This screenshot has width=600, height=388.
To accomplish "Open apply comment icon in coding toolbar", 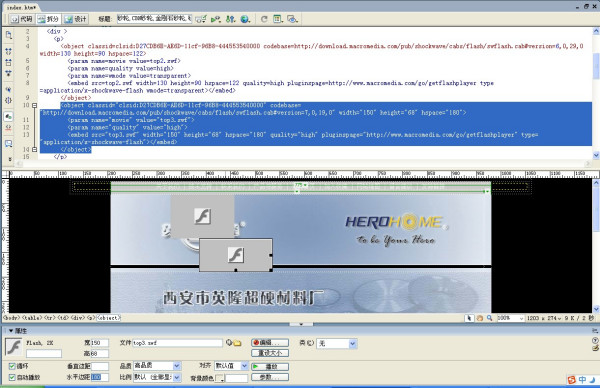I will coord(8,144).
